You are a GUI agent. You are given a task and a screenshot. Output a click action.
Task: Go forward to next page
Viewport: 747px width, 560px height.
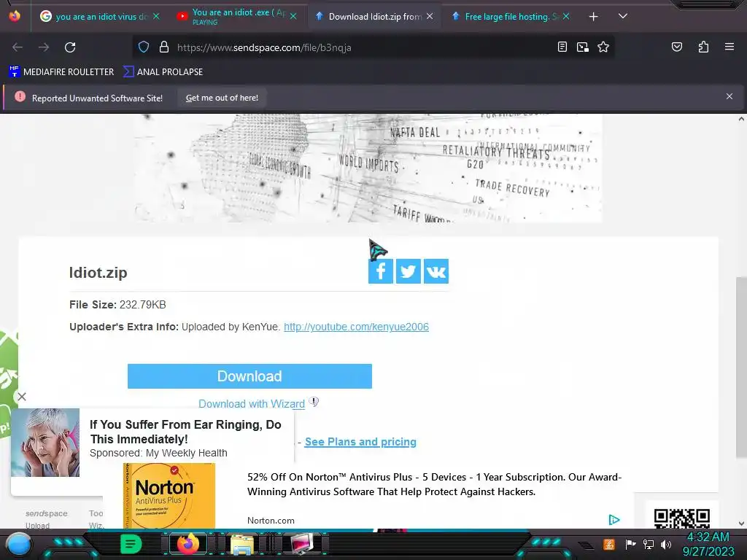(44, 47)
